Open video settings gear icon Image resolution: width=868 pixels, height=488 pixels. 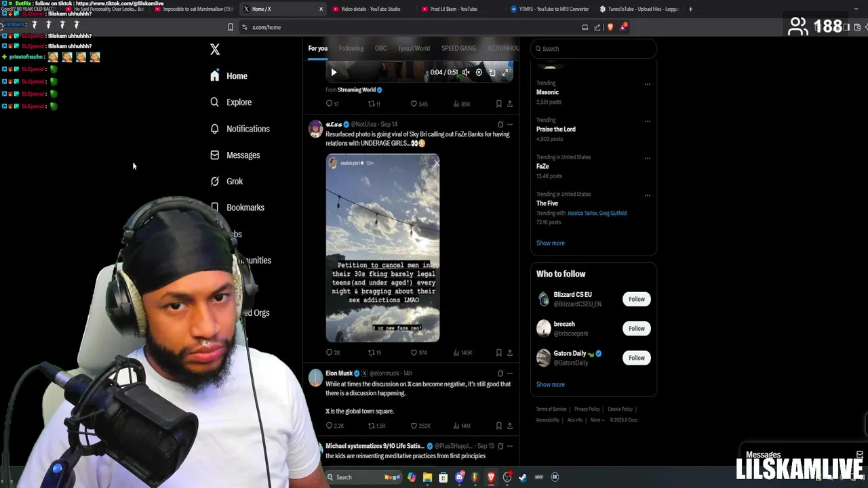479,73
